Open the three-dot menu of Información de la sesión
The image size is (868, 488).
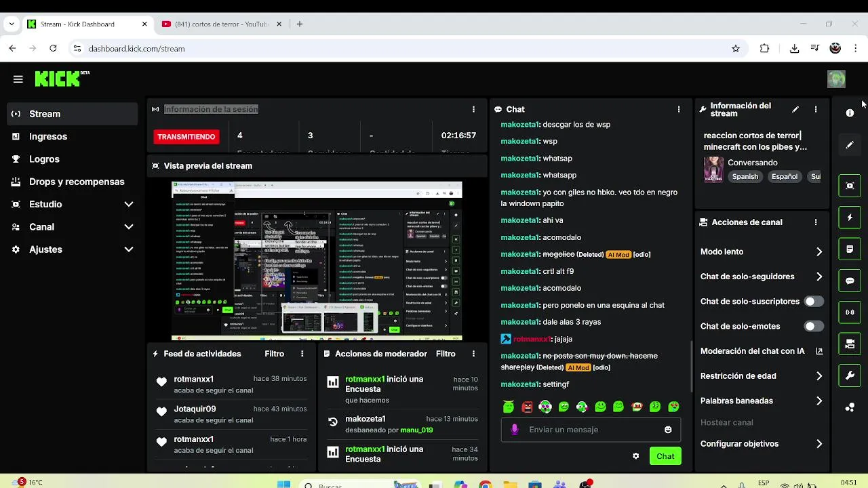coord(473,109)
